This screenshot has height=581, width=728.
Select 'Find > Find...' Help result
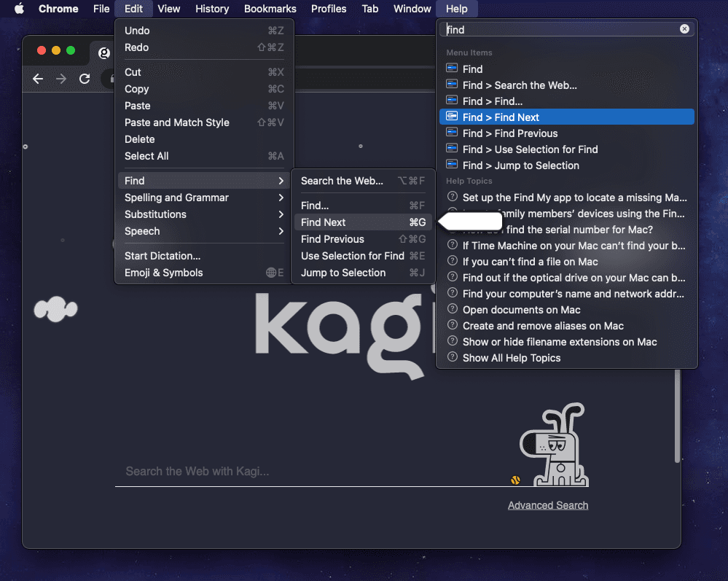[567, 101]
